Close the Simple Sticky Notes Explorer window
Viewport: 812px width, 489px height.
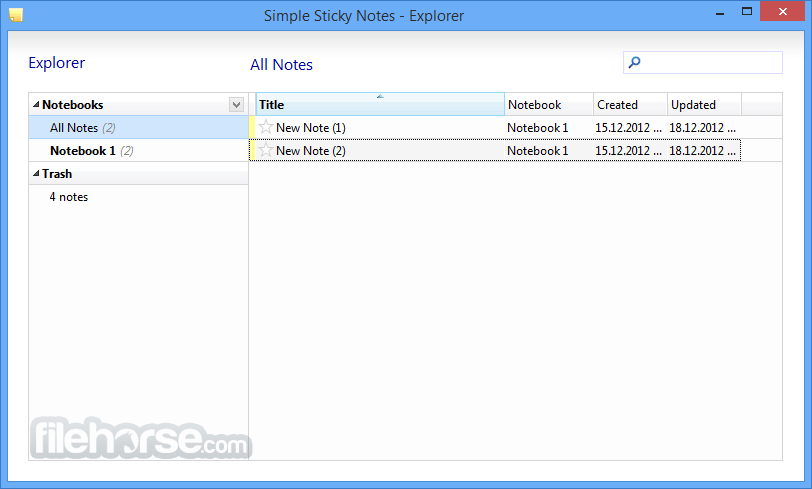[782, 11]
